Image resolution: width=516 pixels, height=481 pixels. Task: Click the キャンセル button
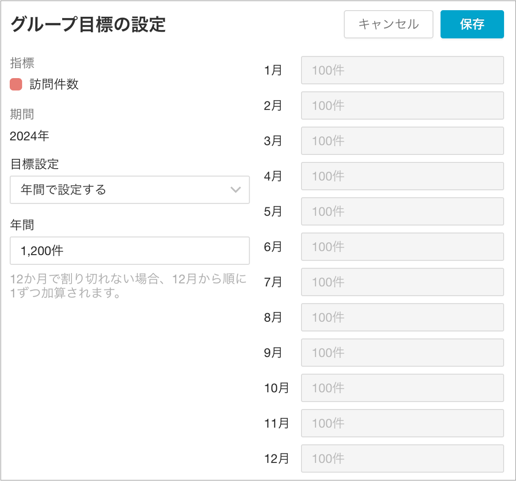click(x=389, y=24)
